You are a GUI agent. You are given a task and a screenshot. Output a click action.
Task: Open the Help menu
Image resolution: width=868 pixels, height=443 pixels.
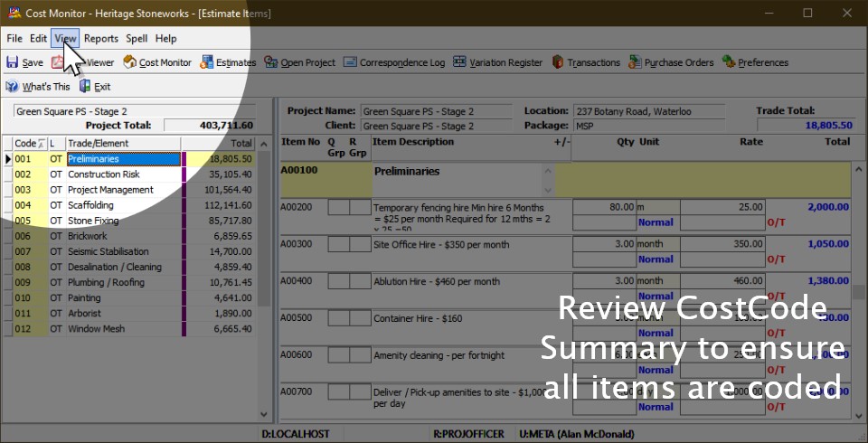166,38
